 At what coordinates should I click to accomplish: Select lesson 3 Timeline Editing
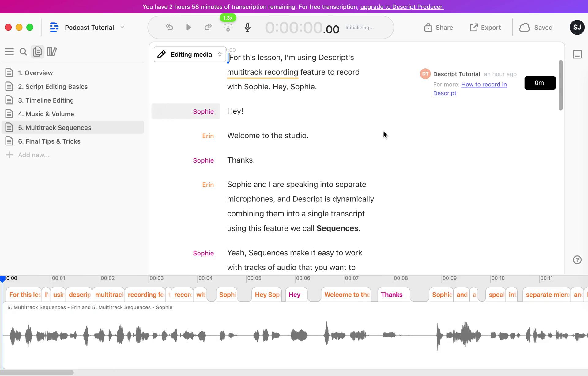(x=45, y=100)
